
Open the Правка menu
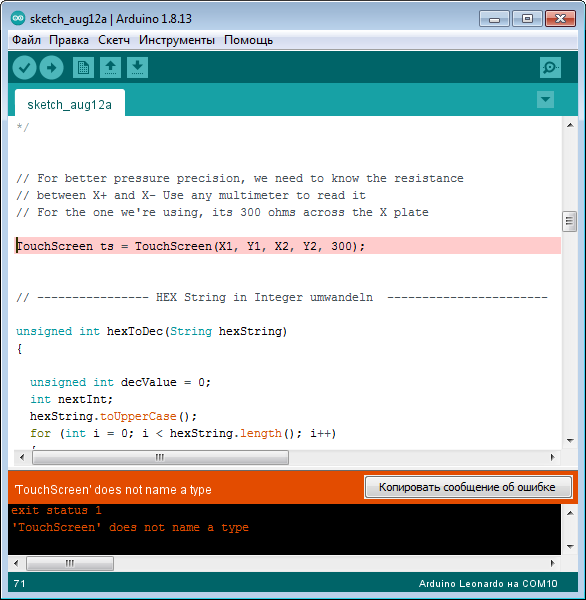point(69,40)
